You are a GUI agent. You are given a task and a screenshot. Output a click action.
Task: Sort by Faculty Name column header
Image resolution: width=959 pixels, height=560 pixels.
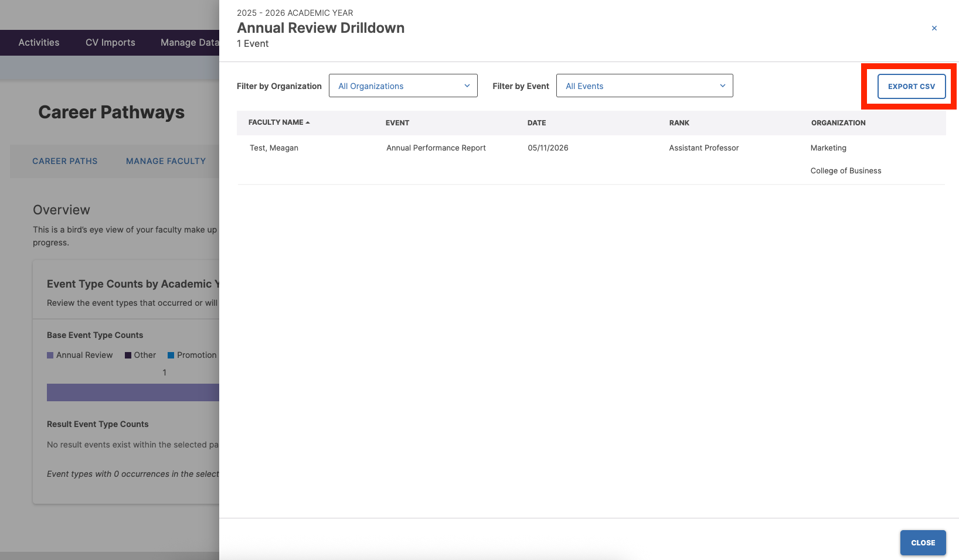(x=279, y=122)
